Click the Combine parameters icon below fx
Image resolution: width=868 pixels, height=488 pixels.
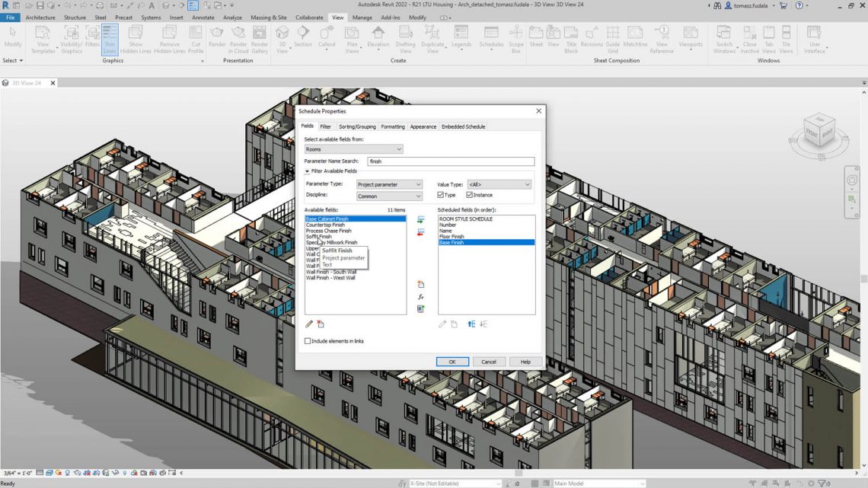tap(420, 309)
